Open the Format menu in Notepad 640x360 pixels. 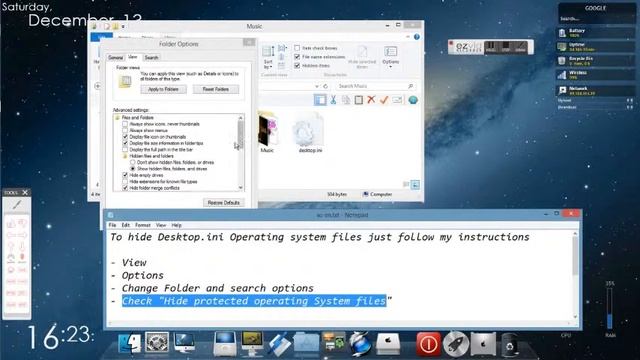[x=143, y=225]
